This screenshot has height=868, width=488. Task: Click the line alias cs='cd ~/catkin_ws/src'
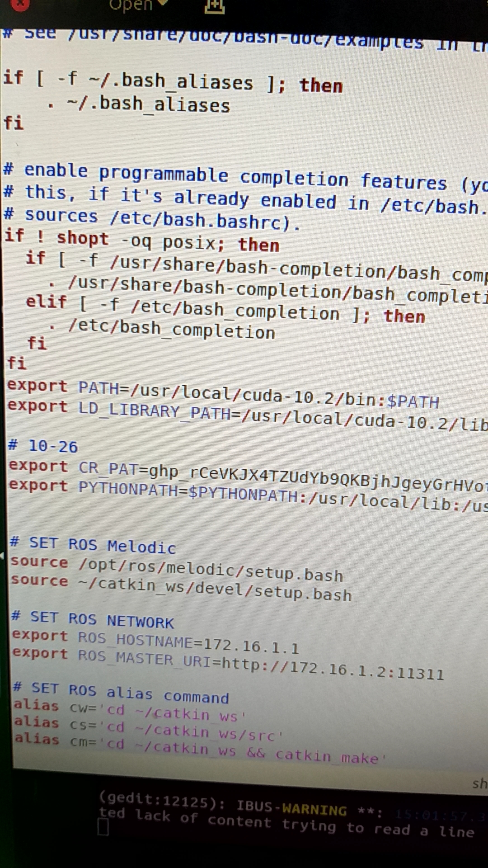click(148, 729)
